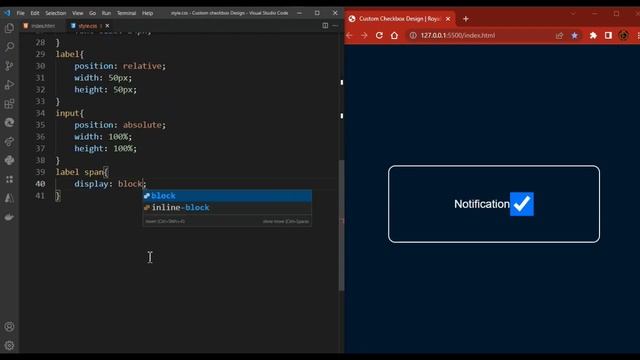Screen dimensions: 640x360
Task: Click the VS Code logo in title bar
Action: click(7, 13)
